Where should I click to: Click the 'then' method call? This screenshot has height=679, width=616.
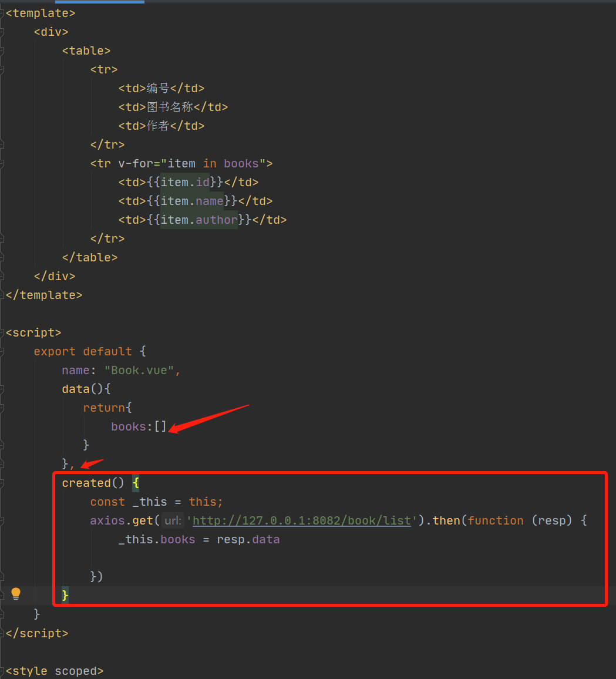pos(446,520)
